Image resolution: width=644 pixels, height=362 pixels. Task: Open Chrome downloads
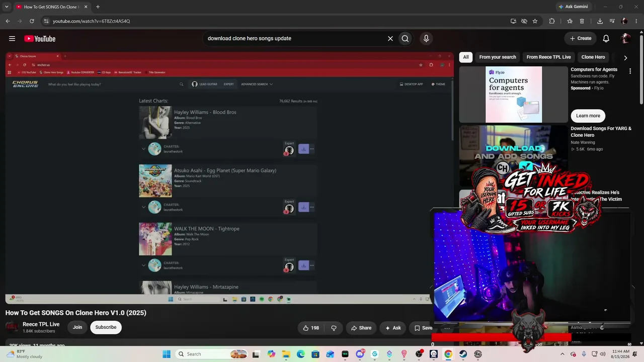click(x=600, y=21)
